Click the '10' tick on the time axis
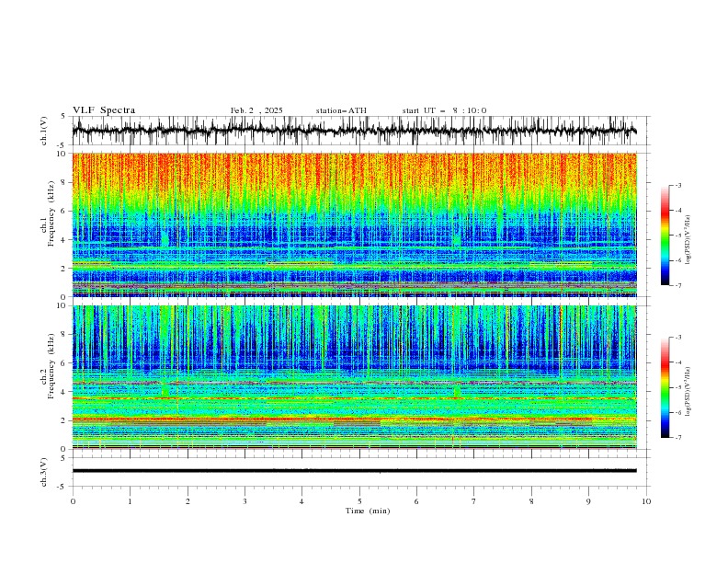728x563 pixels. (646, 501)
